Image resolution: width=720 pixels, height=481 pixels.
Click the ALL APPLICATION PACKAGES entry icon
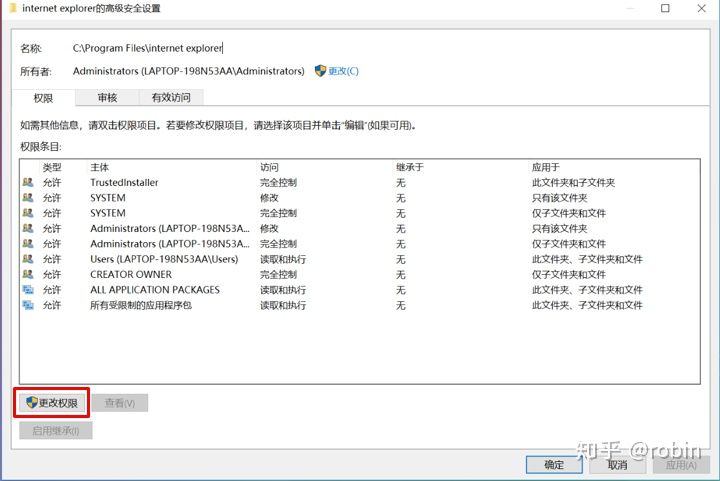[x=28, y=290]
